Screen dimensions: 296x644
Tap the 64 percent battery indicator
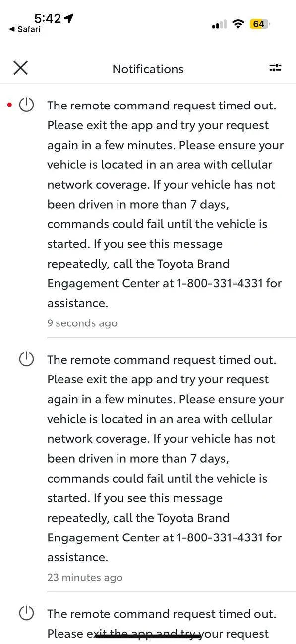pyautogui.click(x=260, y=23)
